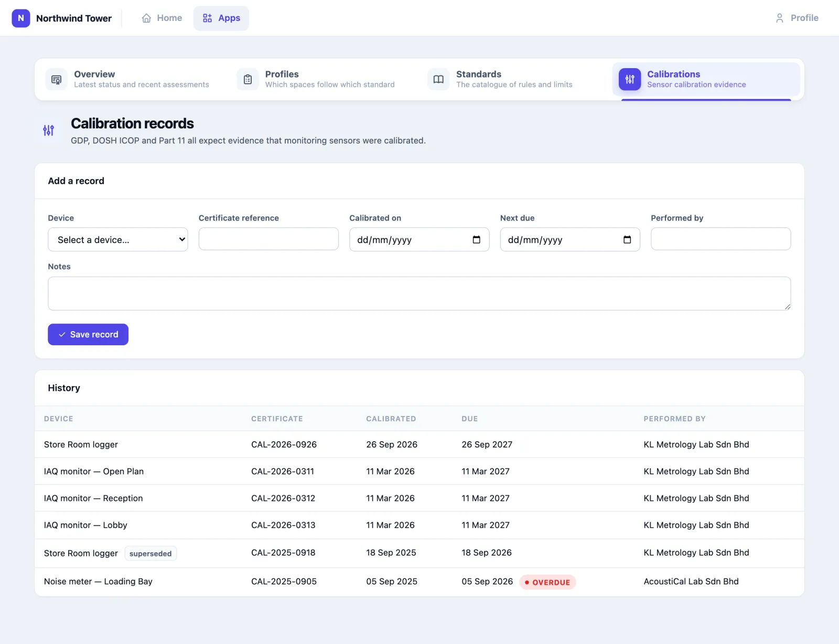Click the Save record button
This screenshot has height=644, width=839.
click(88, 334)
